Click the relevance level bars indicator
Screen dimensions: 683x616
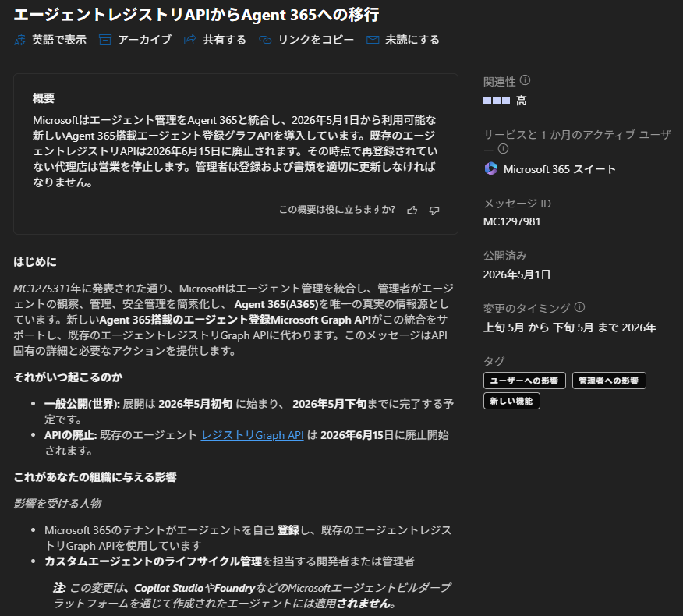tap(497, 101)
